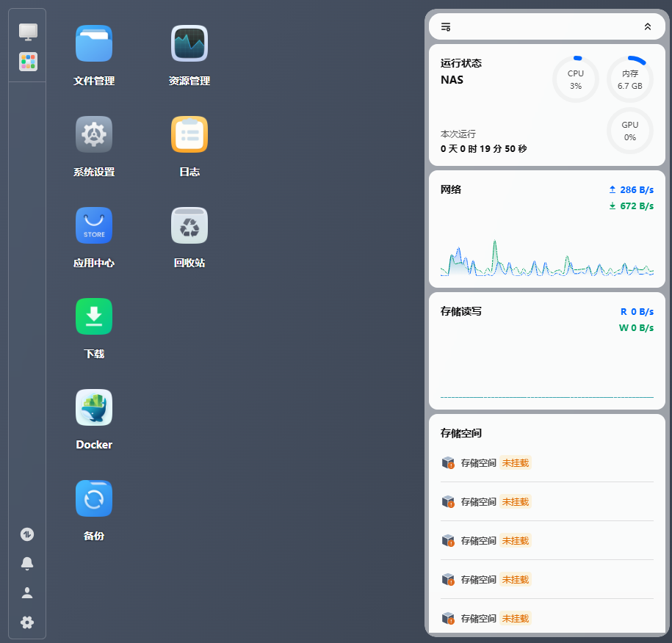Click the 内存 6.7 GB memory gauge
672x643 pixels.
(x=629, y=79)
